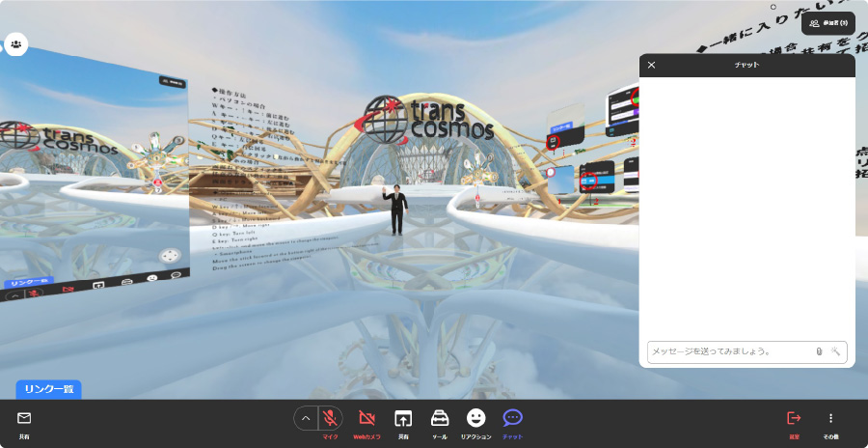The height and width of the screenshot is (448, 868).
Task: Unmute the microphone (マイク) button
Action: 331,418
